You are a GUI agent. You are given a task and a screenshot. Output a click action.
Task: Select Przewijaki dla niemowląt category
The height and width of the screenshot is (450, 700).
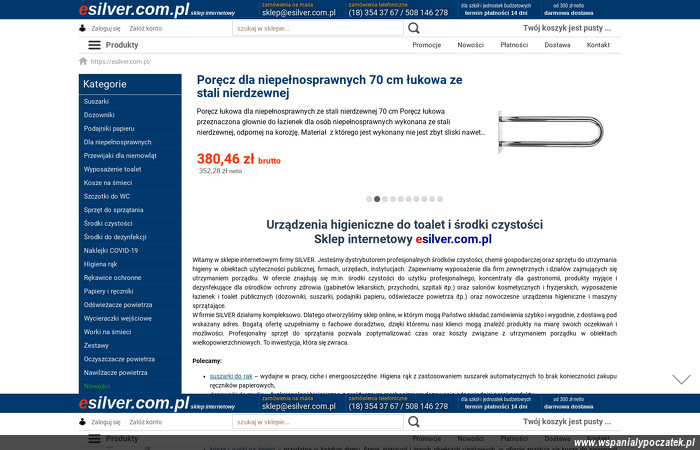(x=120, y=156)
